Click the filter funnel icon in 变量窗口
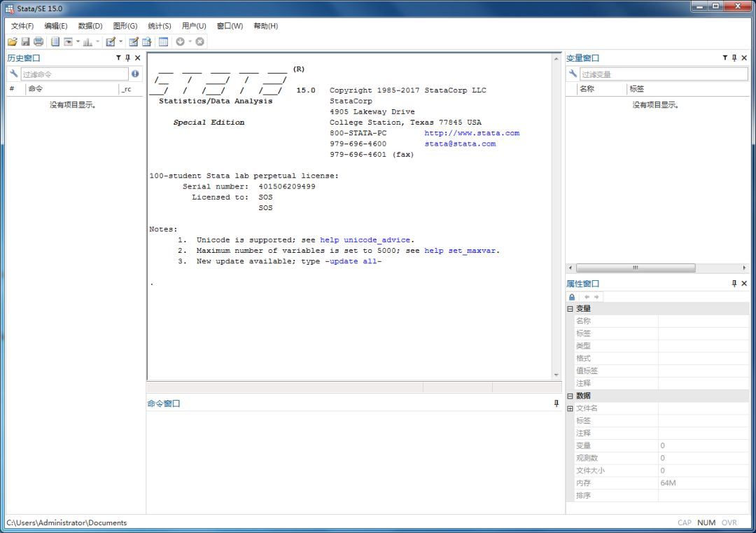Viewport: 756px width, 533px height. [x=724, y=58]
